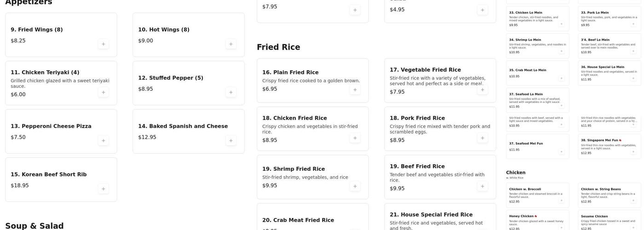Add Pepperoni Cheese Pizza to cart
This screenshot has width=644, height=230.
coord(103,141)
